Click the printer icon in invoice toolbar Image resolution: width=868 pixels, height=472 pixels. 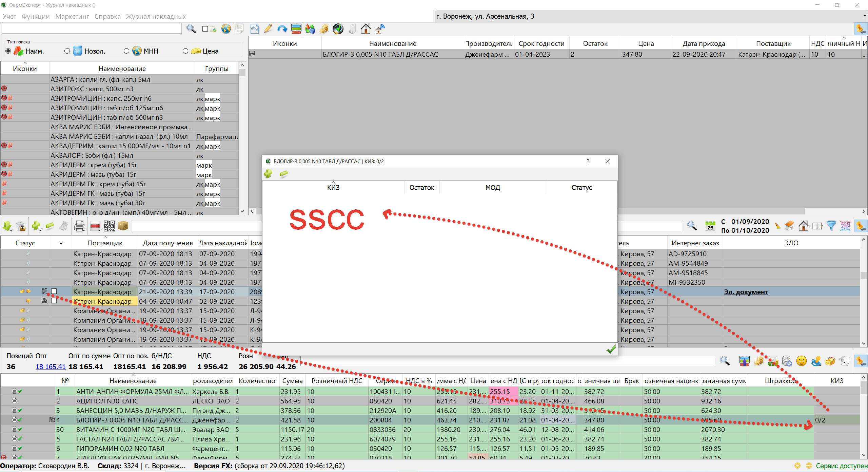tap(80, 226)
